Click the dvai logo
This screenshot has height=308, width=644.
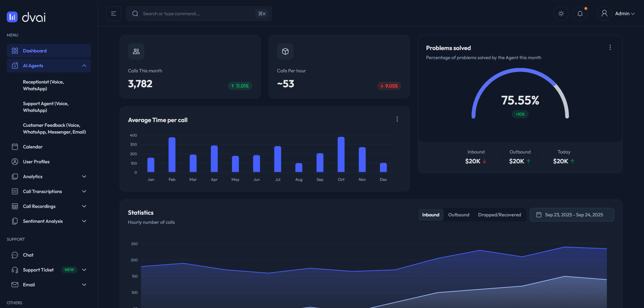pyautogui.click(x=26, y=17)
